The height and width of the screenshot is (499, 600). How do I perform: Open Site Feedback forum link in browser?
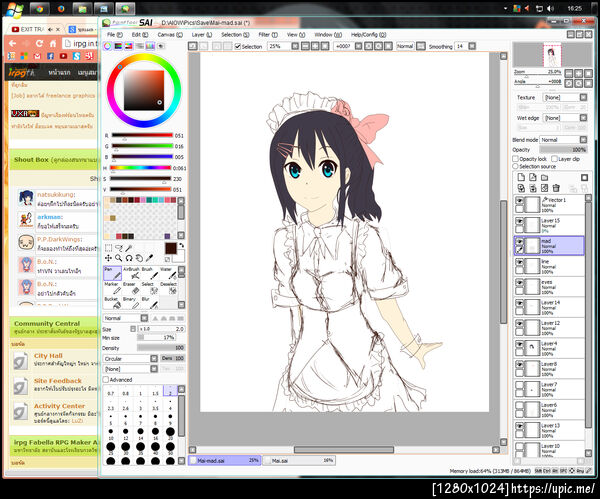tap(57, 381)
